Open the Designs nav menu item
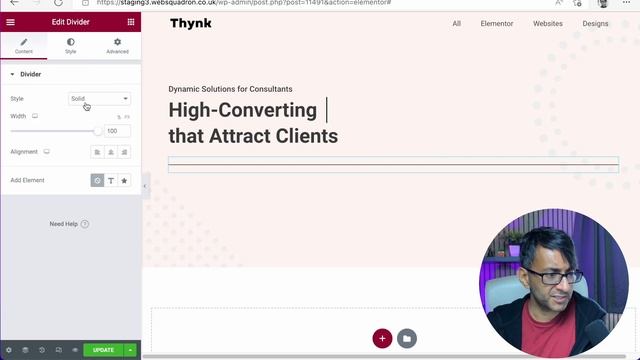The image size is (640, 360). (x=595, y=24)
